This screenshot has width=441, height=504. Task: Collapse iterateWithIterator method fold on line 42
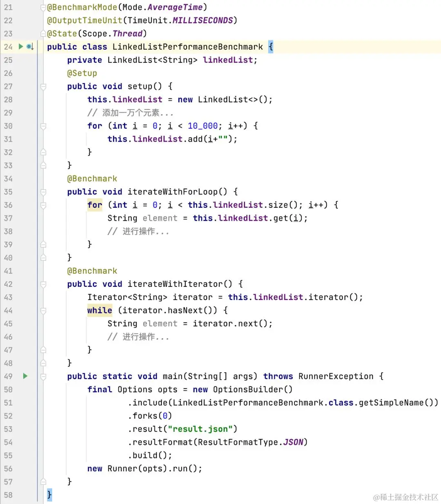43,284
